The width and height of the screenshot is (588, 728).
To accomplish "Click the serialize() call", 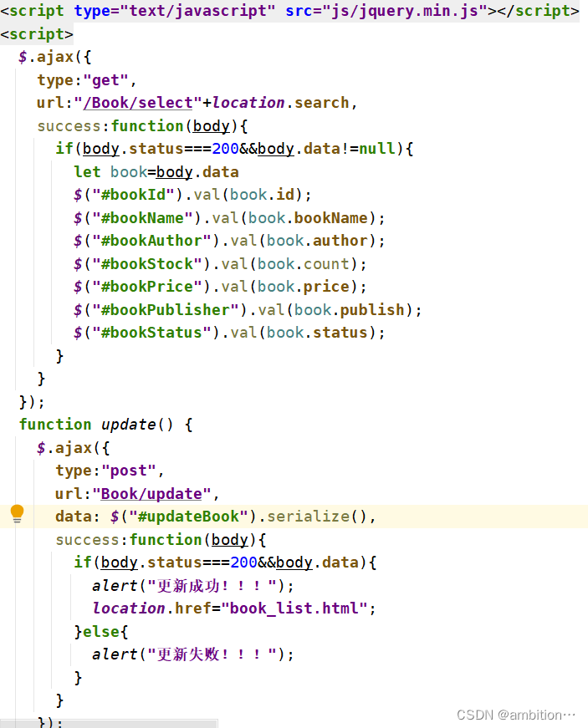I will tap(317, 517).
